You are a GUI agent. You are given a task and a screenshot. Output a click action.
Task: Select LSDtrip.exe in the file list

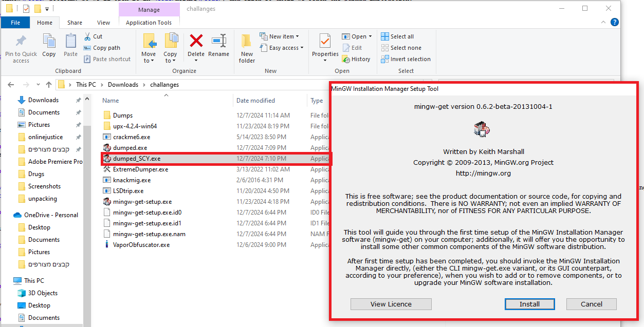click(128, 191)
